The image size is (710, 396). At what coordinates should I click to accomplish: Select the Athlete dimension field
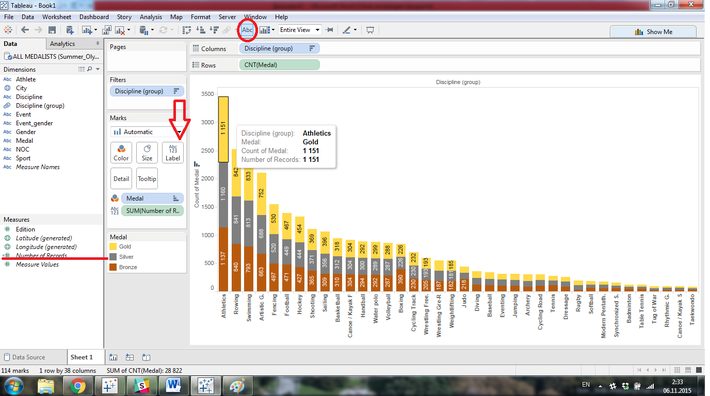[x=26, y=79]
